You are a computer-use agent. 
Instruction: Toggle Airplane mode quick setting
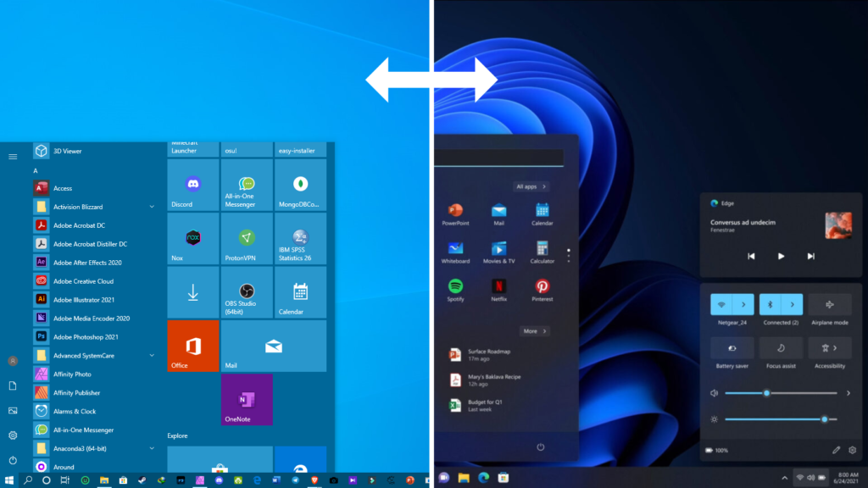tap(830, 304)
